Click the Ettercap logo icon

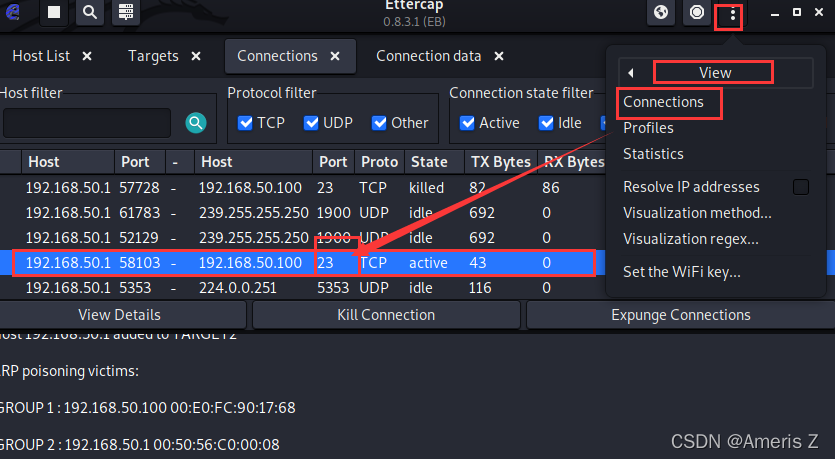[13, 12]
